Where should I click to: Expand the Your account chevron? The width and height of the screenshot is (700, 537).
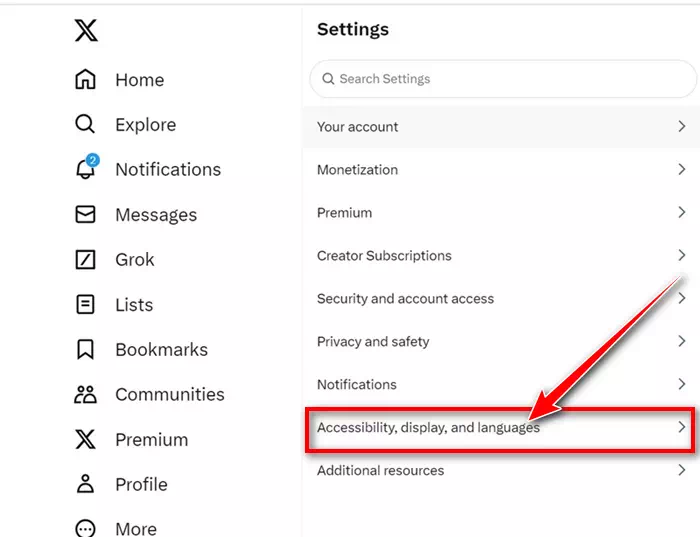[x=681, y=126]
